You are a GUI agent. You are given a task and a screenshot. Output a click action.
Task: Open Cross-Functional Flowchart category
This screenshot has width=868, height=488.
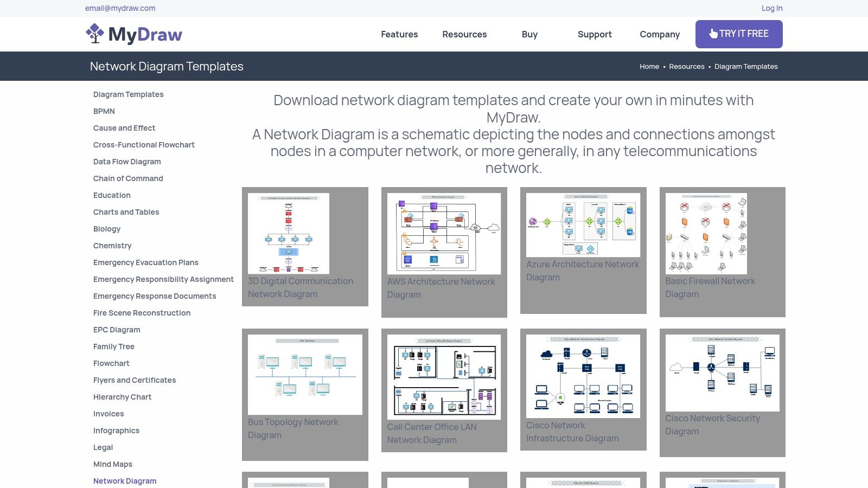pyautogui.click(x=144, y=145)
